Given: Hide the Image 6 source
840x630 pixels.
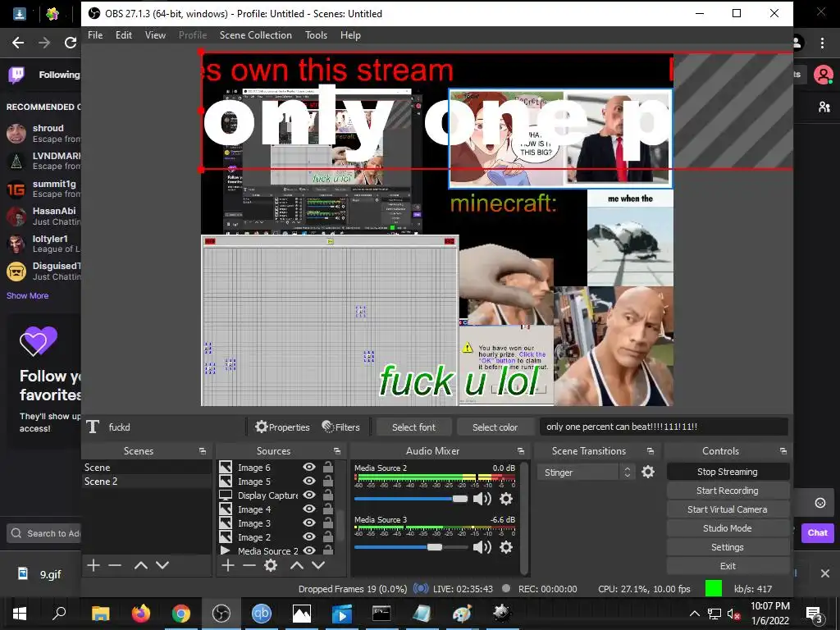Looking at the screenshot, I should (x=309, y=467).
